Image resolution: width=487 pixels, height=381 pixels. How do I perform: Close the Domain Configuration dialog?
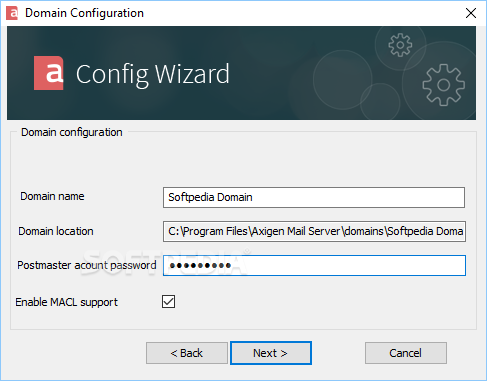coord(471,13)
